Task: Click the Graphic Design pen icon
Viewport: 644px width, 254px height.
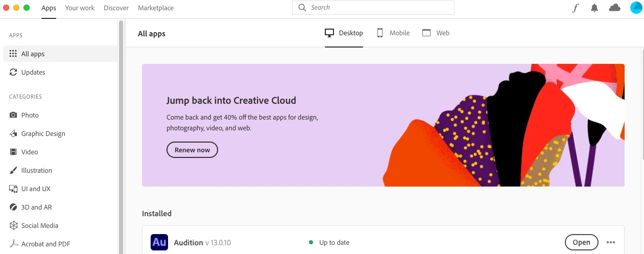Action: [x=13, y=133]
